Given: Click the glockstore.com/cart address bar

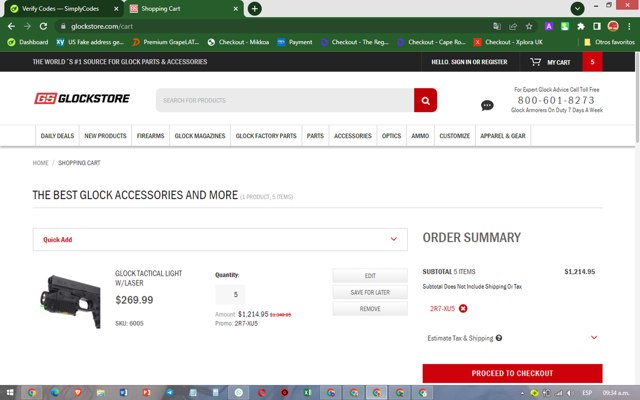Looking at the screenshot, I should point(269,26).
